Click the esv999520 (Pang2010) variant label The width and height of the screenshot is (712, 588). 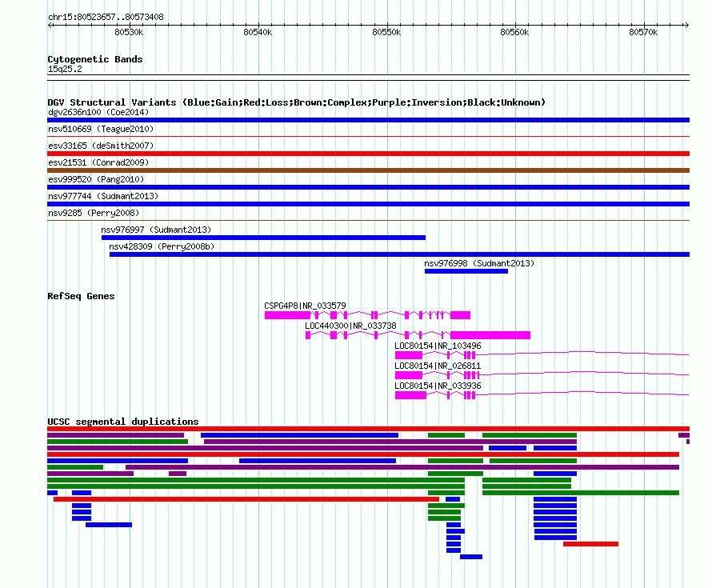pyautogui.click(x=96, y=179)
